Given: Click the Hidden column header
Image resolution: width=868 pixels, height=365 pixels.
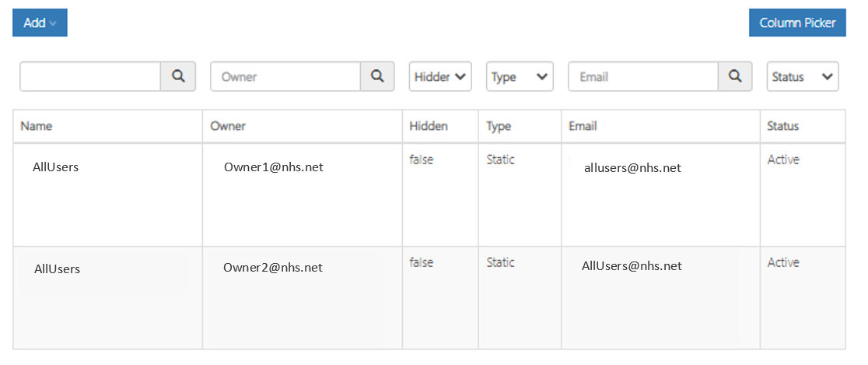Looking at the screenshot, I should pyautogui.click(x=429, y=126).
